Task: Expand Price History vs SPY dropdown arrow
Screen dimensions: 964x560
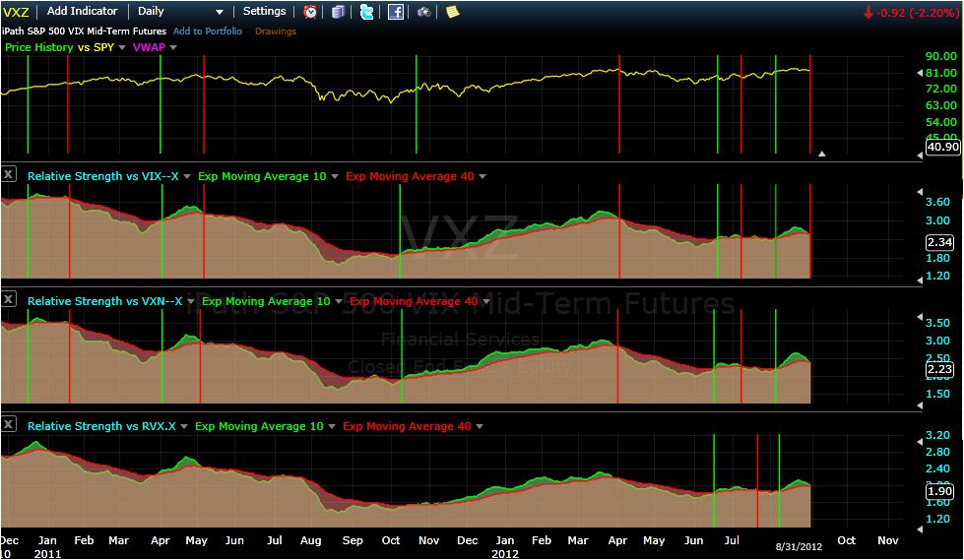Action: tap(122, 48)
